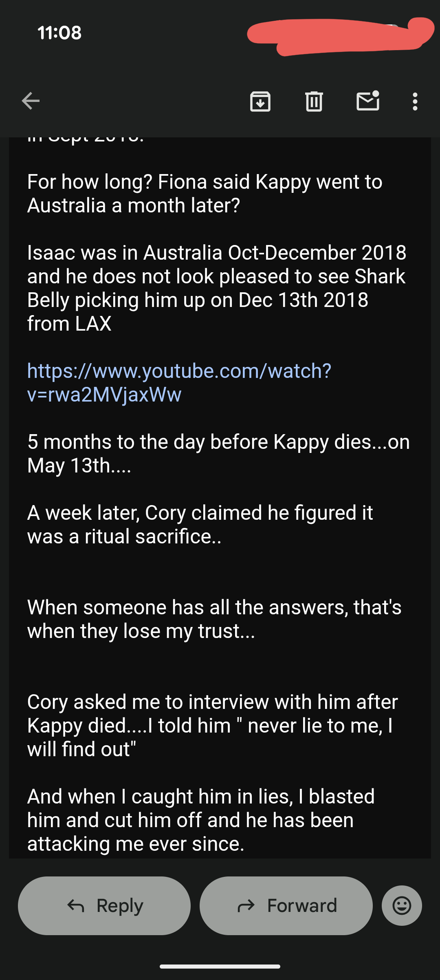Open the YouTube video link
440x980 pixels.
pyautogui.click(x=179, y=382)
